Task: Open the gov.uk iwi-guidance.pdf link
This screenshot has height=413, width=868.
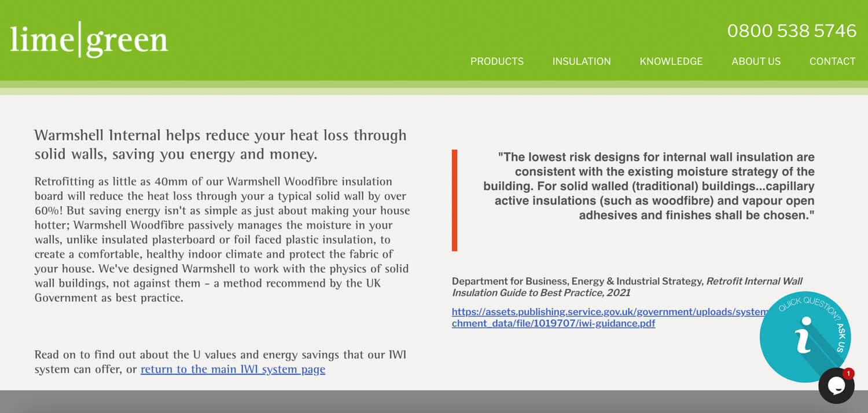Action: tap(610, 317)
